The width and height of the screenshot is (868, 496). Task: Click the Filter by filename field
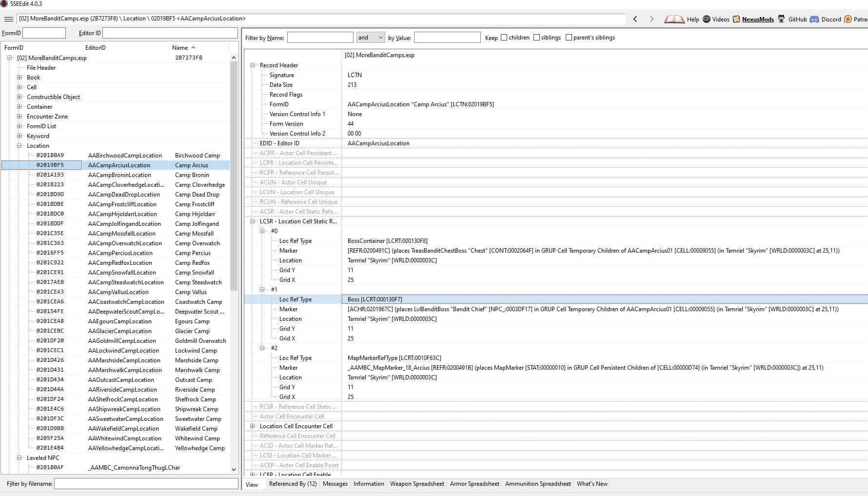point(146,483)
